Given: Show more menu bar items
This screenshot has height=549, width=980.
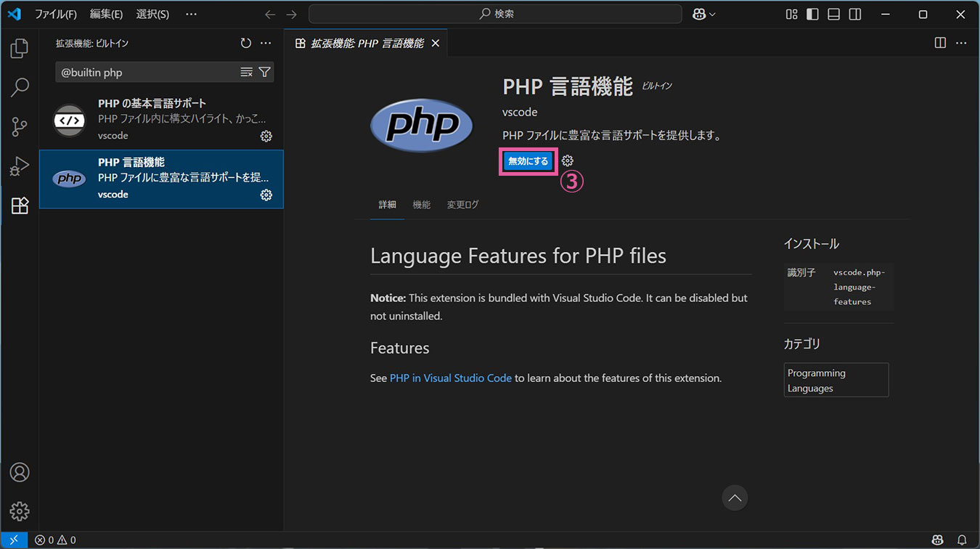Looking at the screenshot, I should [x=191, y=15].
